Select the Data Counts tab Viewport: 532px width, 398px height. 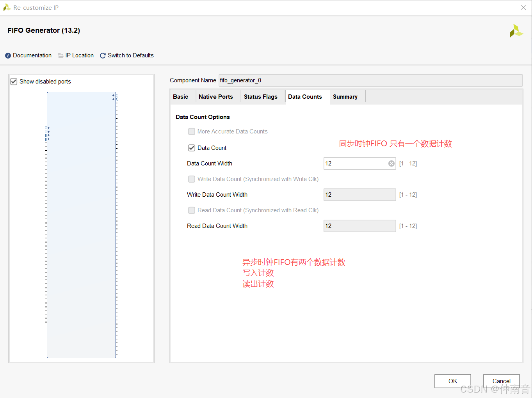coord(305,97)
